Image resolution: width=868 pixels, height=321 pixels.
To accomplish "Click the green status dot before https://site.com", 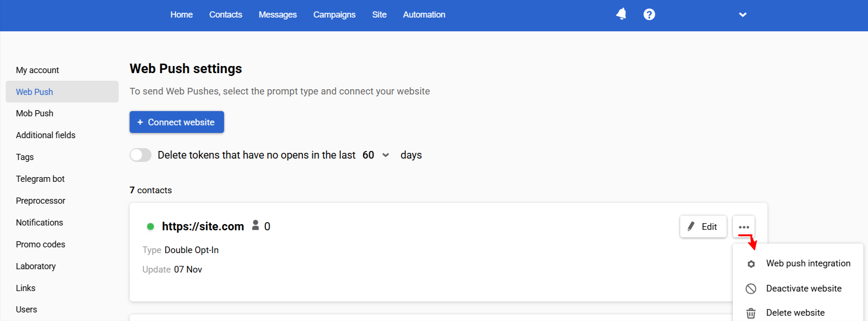I will tap(150, 227).
